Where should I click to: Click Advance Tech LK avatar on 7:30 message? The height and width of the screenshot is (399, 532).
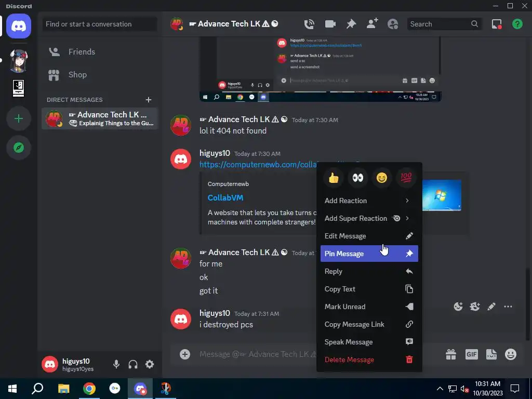(181, 125)
